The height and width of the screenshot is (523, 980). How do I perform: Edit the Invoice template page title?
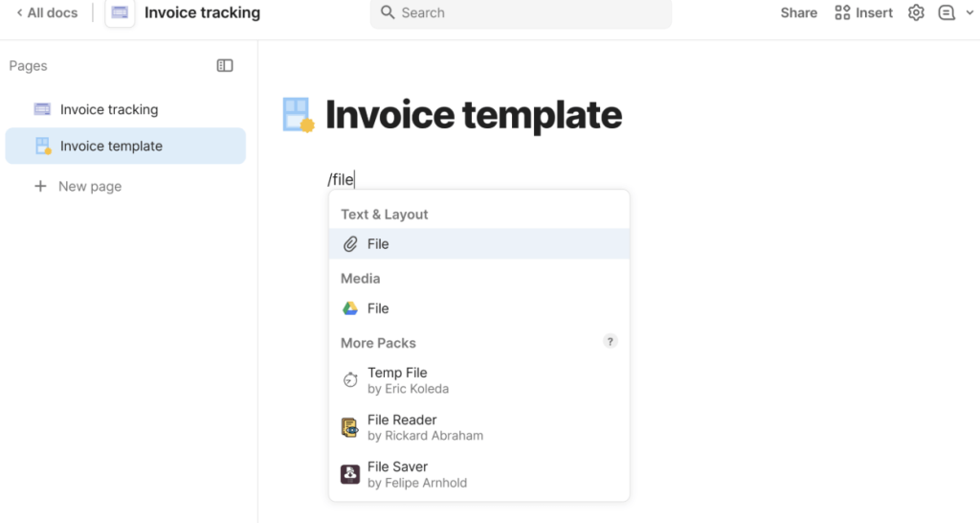click(474, 115)
